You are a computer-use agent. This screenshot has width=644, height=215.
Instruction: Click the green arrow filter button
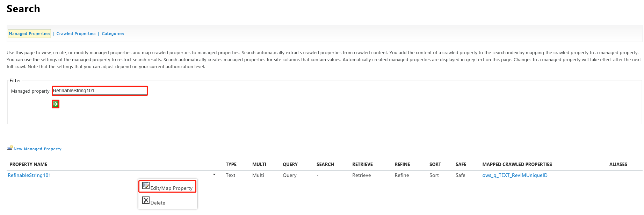coord(56,104)
